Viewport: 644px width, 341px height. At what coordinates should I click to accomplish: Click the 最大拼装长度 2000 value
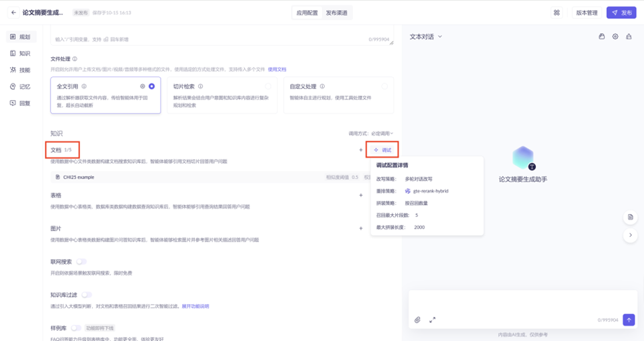(419, 228)
